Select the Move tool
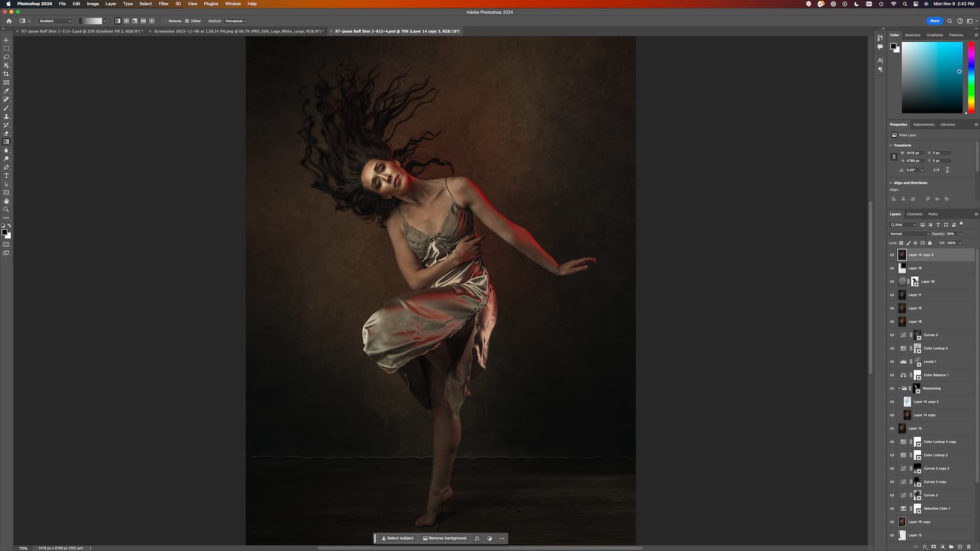Screen dimensions: 980x551 pyautogui.click(x=7, y=40)
